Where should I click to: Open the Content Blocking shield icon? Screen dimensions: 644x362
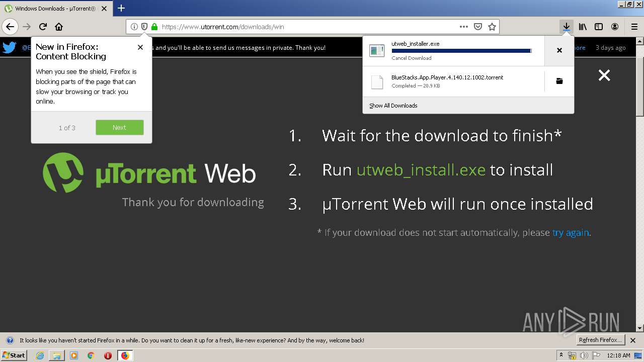pos(144,27)
